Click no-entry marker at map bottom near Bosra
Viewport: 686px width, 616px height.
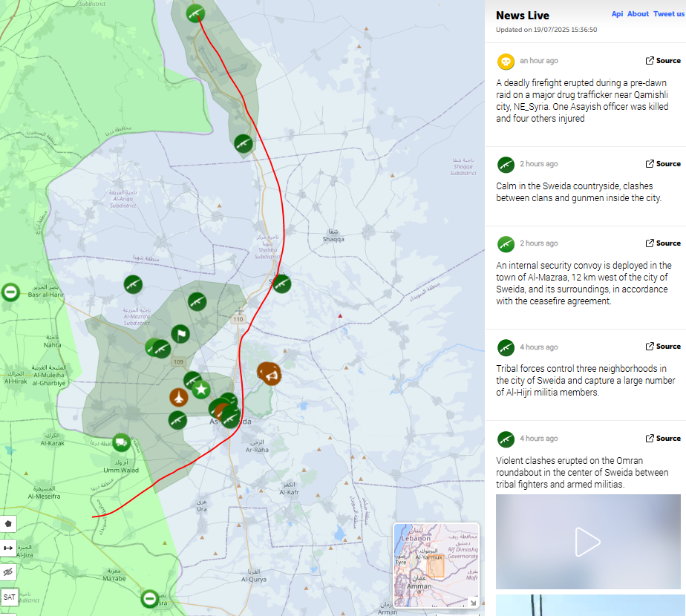point(150,598)
